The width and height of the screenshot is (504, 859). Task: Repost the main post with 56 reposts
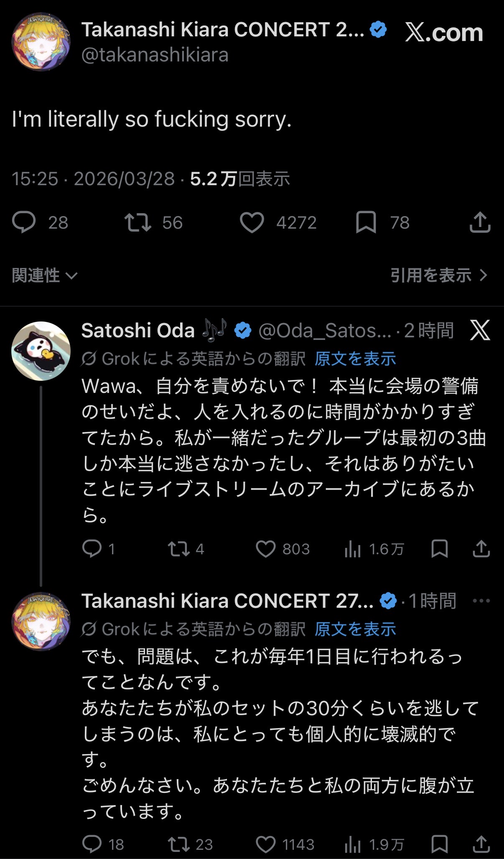tap(138, 222)
